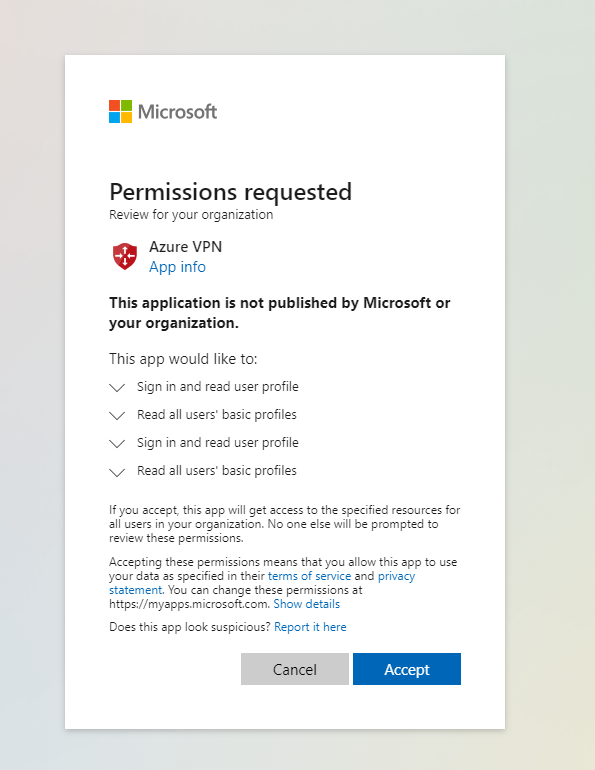595x770 pixels.
Task: Open the terms of service link
Action: click(x=309, y=576)
